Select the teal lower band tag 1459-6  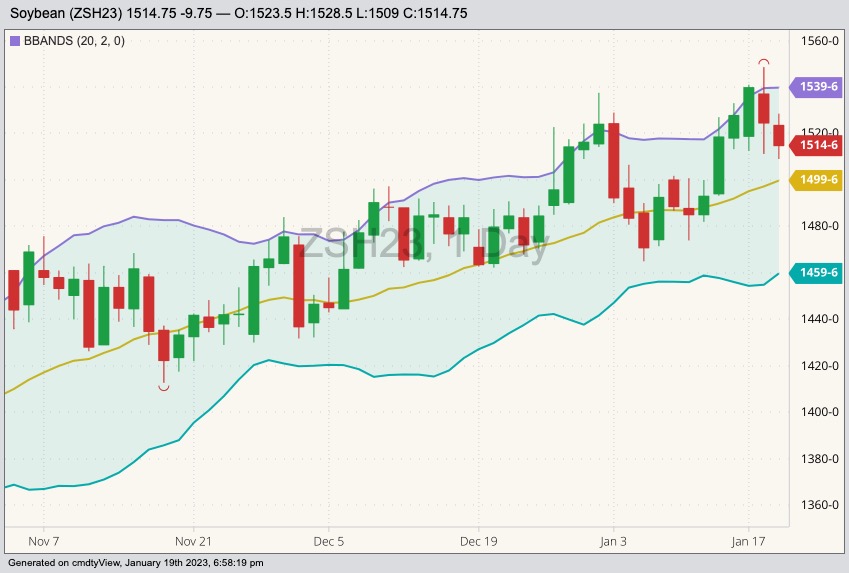[816, 272]
